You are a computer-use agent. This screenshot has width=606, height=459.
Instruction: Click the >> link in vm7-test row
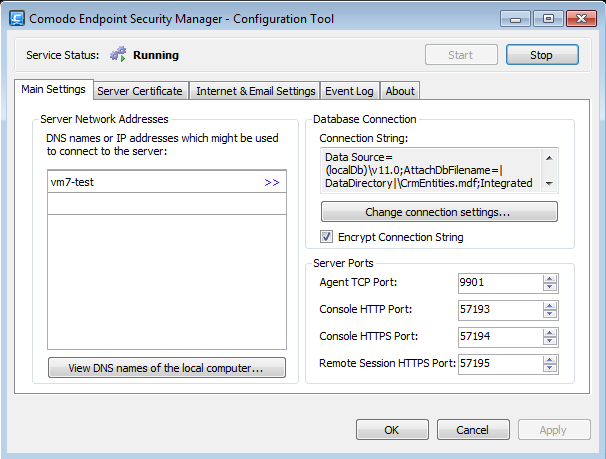coord(272,182)
